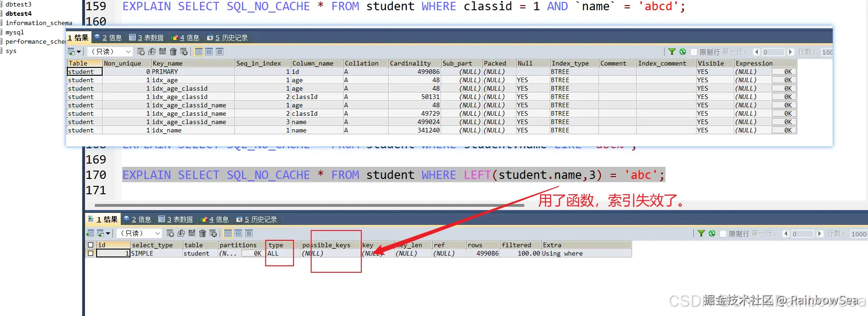Open the upper (只读) mode dropdown

coord(110,52)
